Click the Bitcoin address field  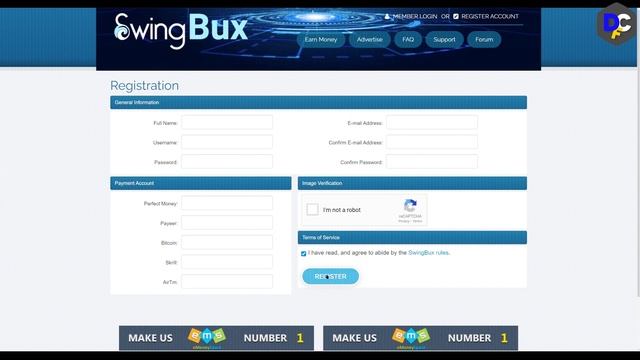(x=227, y=242)
